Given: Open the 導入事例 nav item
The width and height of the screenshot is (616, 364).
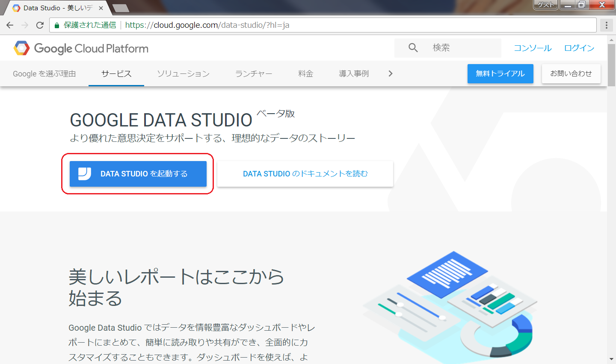Looking at the screenshot, I should 354,73.
